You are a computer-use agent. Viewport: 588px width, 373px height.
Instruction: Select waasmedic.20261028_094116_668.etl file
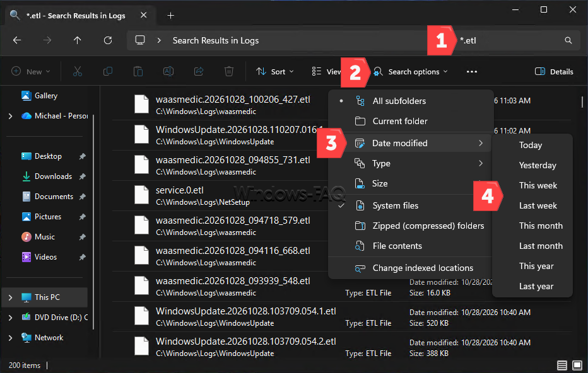click(x=233, y=251)
